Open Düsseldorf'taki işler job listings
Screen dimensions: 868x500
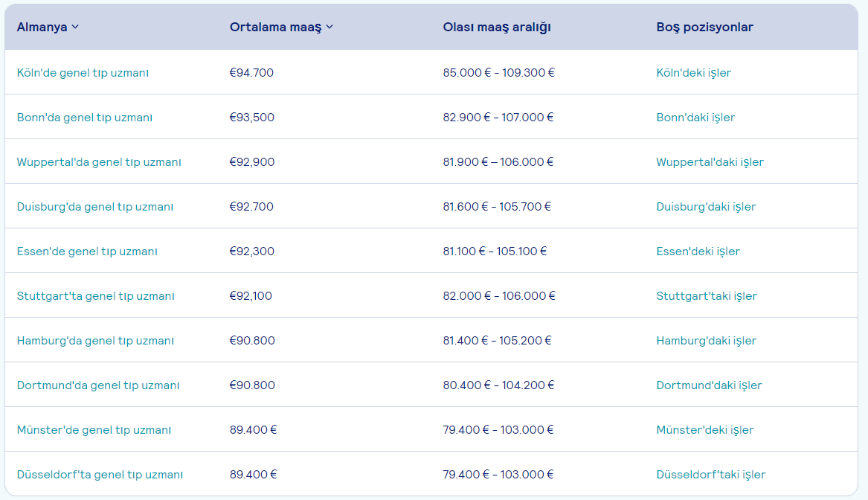pyautogui.click(x=710, y=475)
